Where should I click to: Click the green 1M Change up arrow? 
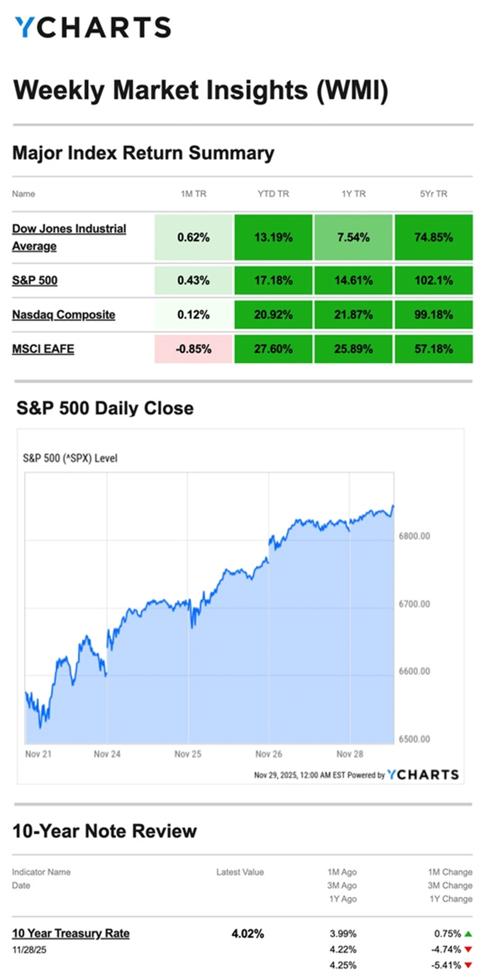pos(468,934)
